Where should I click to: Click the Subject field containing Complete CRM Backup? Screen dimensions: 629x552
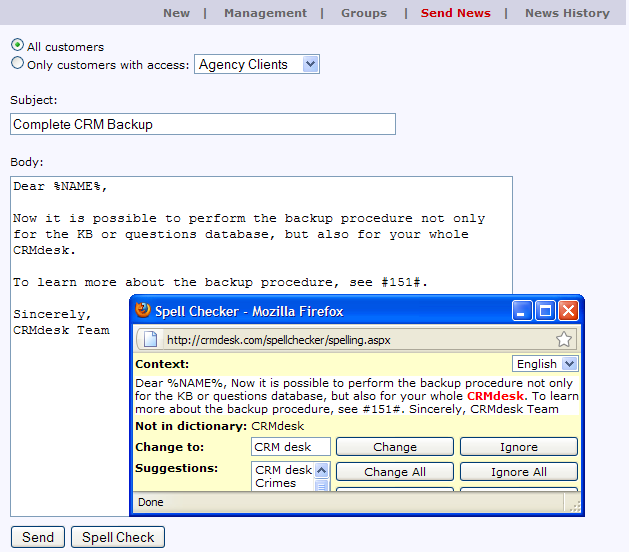pos(203,124)
